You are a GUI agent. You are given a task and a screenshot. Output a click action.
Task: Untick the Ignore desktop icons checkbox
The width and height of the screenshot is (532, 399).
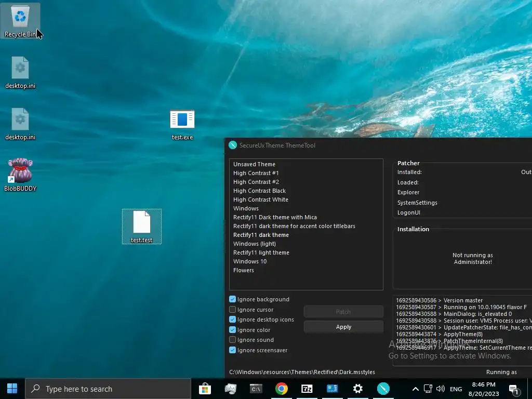click(232, 320)
